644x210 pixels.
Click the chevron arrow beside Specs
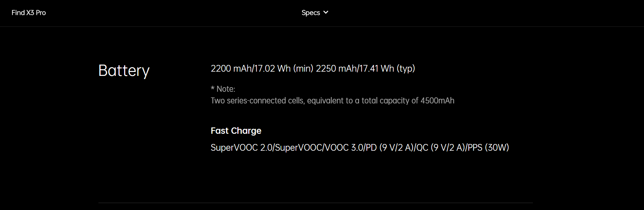[326, 12]
